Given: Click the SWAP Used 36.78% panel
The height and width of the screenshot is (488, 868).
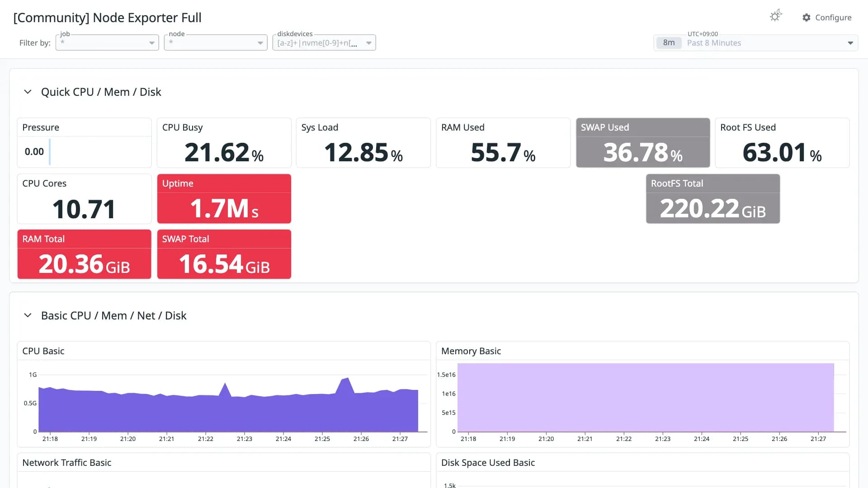Looking at the screenshot, I should (643, 143).
